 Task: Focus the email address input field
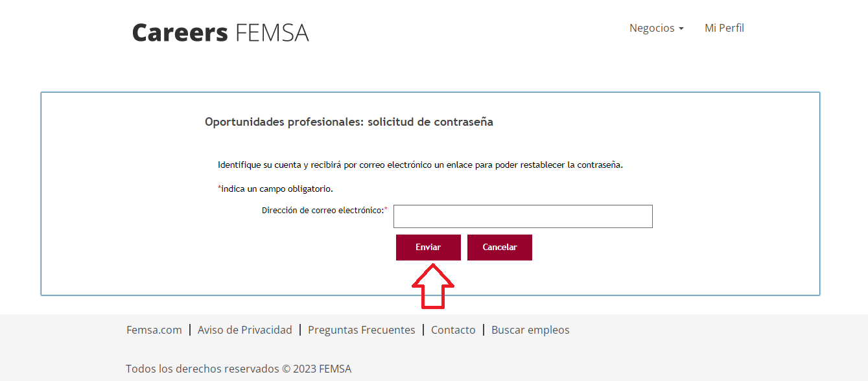coord(522,216)
